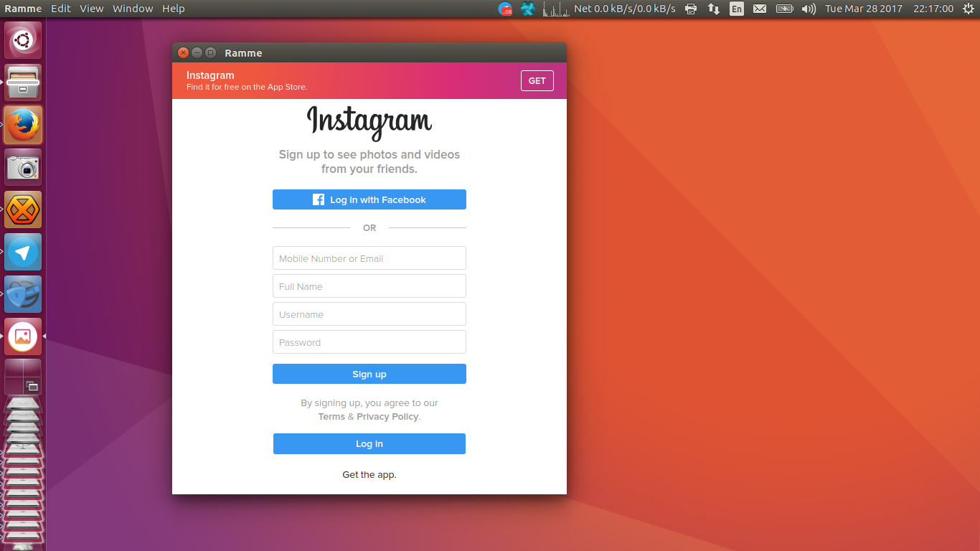
Task: Open the Ramme application menu
Action: pos(24,9)
